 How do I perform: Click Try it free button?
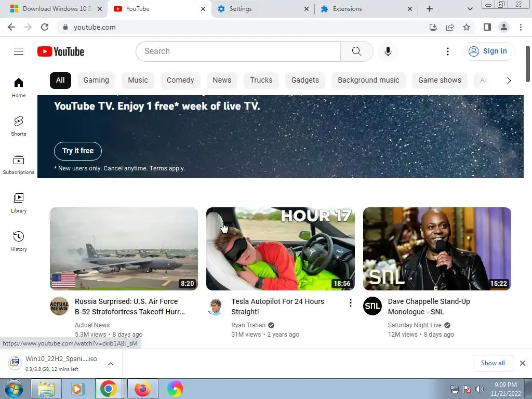pyautogui.click(x=78, y=151)
